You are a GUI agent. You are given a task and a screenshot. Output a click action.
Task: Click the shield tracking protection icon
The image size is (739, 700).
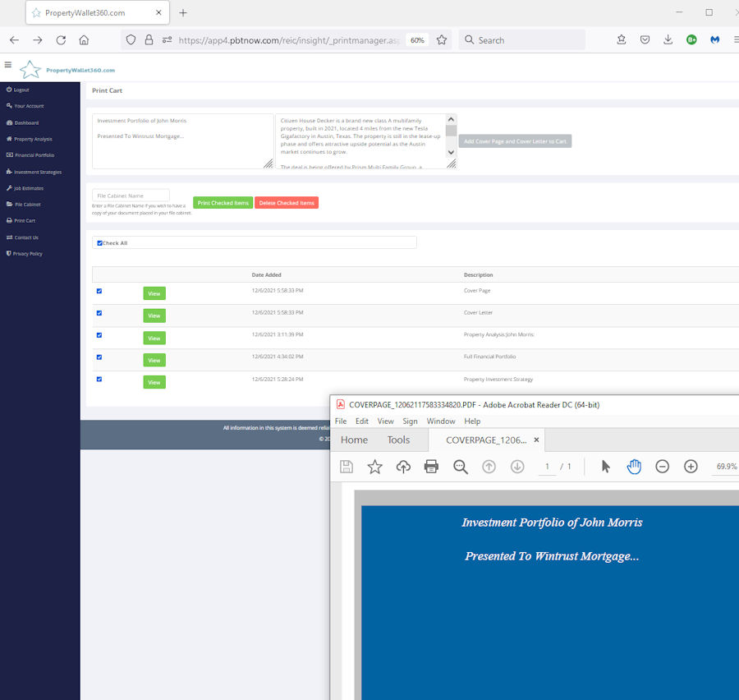(131, 40)
